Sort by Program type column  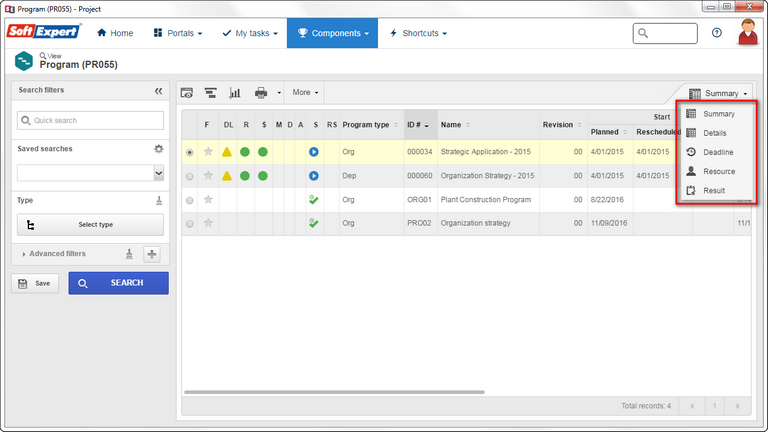371,125
